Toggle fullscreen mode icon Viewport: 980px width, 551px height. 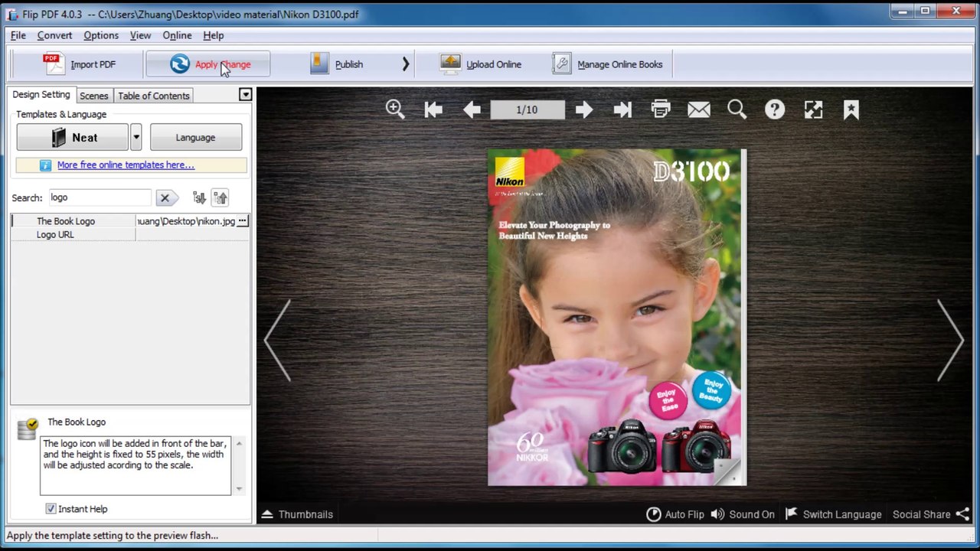coord(813,109)
